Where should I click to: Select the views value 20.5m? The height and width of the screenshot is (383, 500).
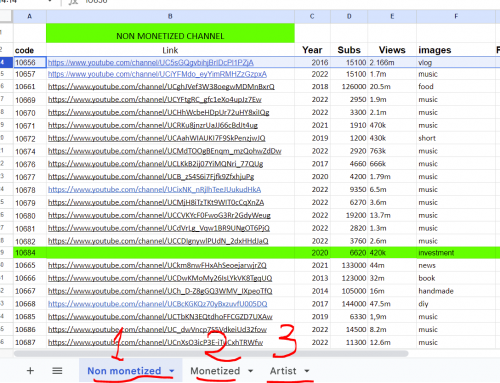click(392, 87)
